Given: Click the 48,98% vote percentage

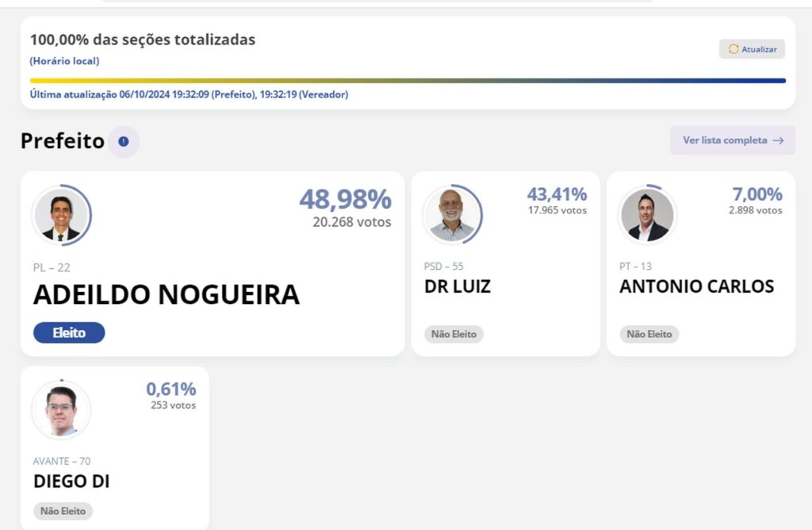Looking at the screenshot, I should 346,199.
